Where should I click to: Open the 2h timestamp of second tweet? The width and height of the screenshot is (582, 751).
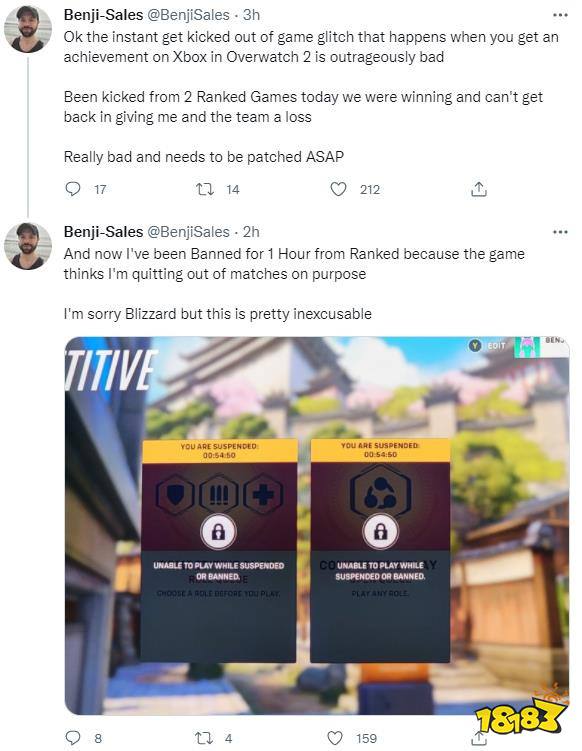(251, 232)
